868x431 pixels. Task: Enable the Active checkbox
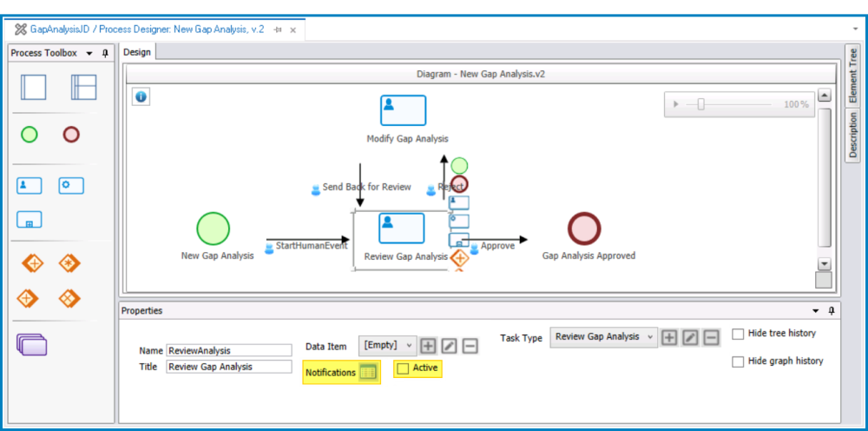(x=403, y=368)
